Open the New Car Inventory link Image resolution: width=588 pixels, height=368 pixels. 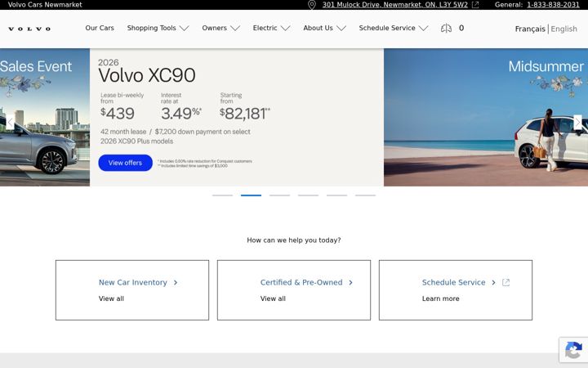click(x=133, y=282)
